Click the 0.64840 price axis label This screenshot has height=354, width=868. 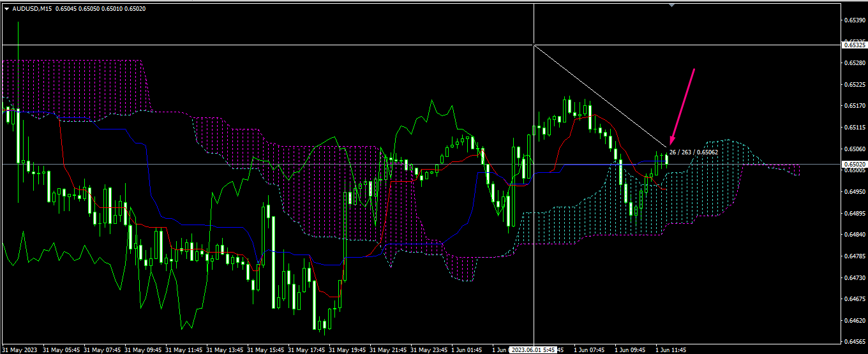coord(855,235)
